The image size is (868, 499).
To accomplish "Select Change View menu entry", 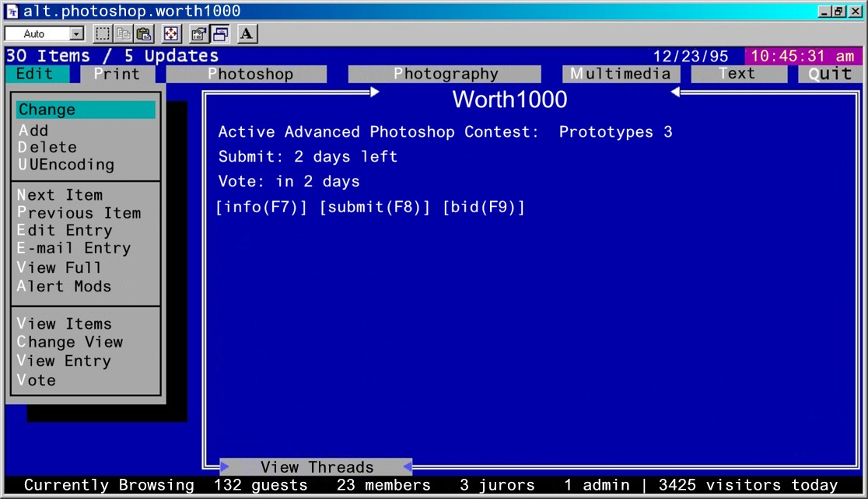I will tap(70, 342).
